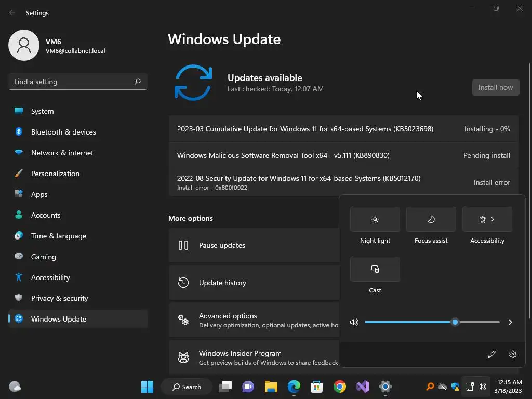
Task: Click the Windows Update sync arrows icon
Action: [x=193, y=83]
